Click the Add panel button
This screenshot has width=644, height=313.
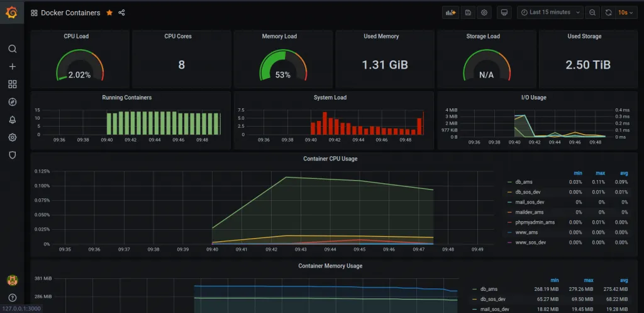point(450,12)
